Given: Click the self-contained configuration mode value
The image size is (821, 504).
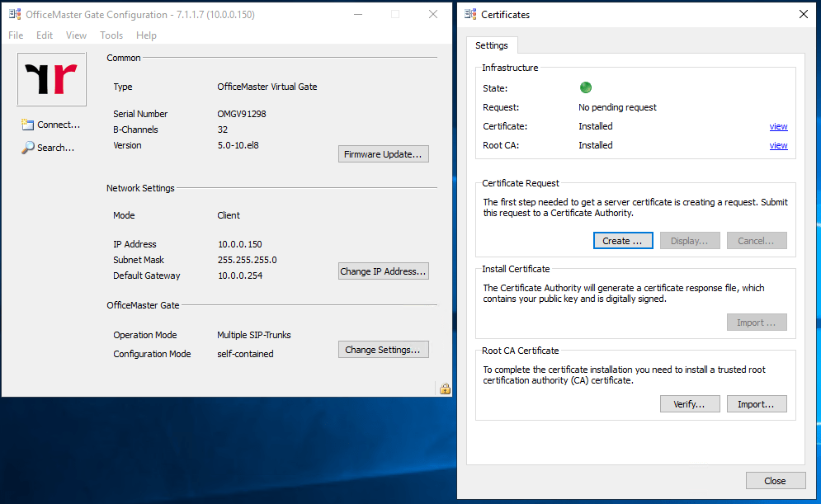Looking at the screenshot, I should 245,354.
